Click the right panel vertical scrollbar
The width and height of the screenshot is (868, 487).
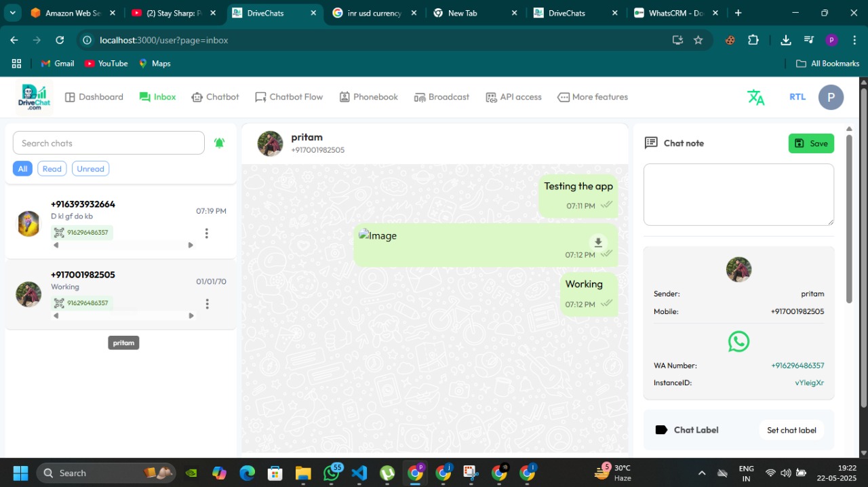pos(848,217)
